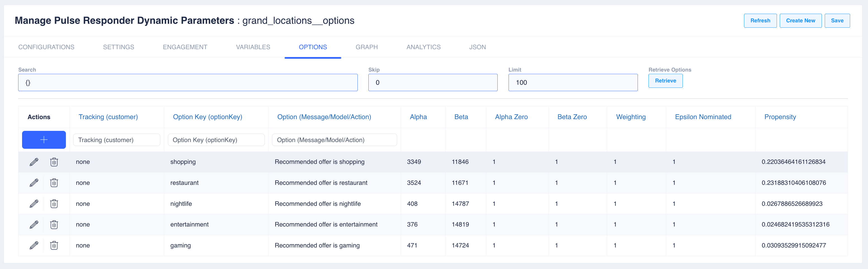This screenshot has height=269, width=868.
Task: Delete the gaming option row
Action: 54,246
